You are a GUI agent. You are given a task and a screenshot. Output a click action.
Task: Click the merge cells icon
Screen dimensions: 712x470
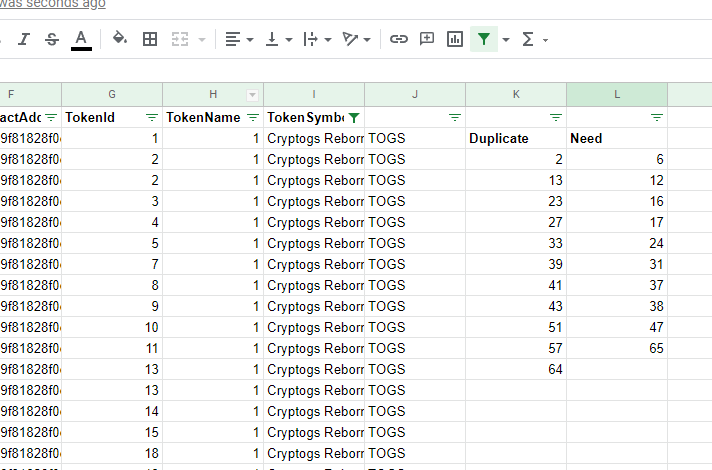pyautogui.click(x=180, y=40)
